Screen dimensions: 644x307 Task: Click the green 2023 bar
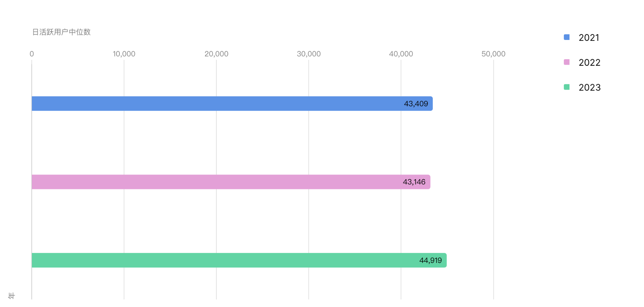239,260
